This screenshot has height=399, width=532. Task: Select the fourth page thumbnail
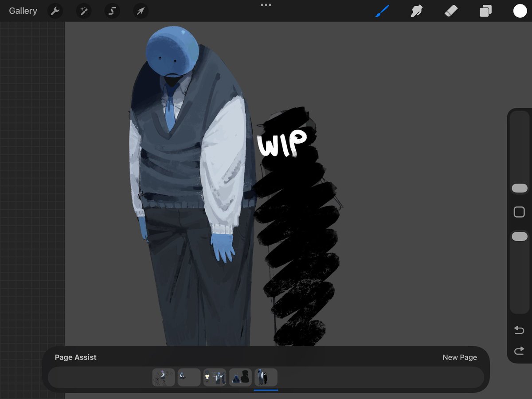[241, 377]
